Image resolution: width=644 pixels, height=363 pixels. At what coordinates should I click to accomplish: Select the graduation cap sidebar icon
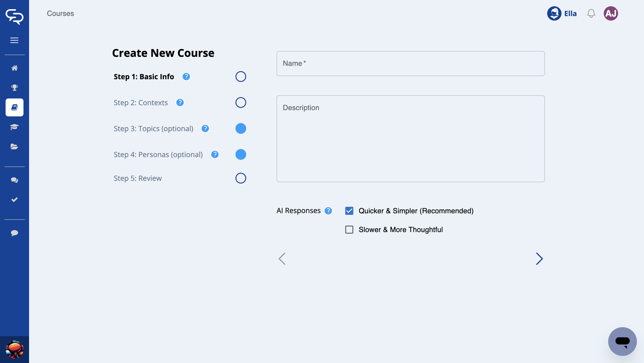coord(15,127)
